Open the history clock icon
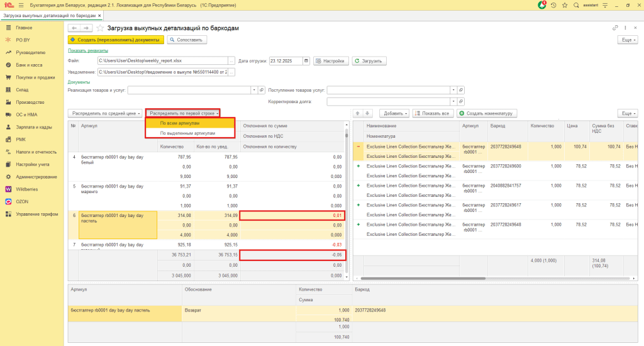Screen dimensions: 644x346 (x=553, y=5)
